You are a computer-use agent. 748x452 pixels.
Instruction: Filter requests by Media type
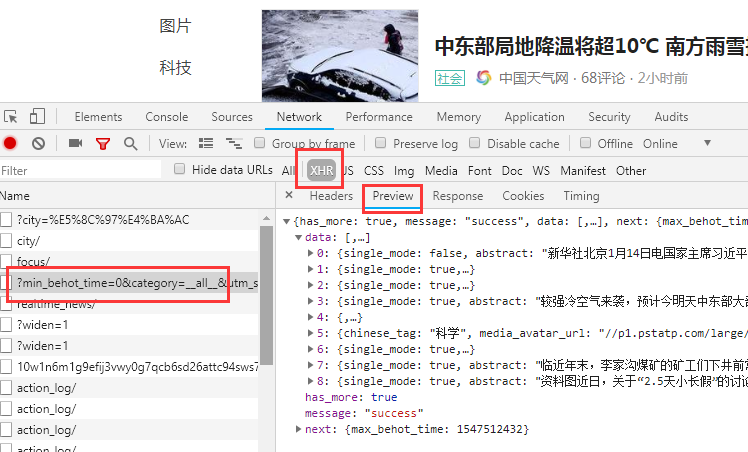[x=441, y=171]
